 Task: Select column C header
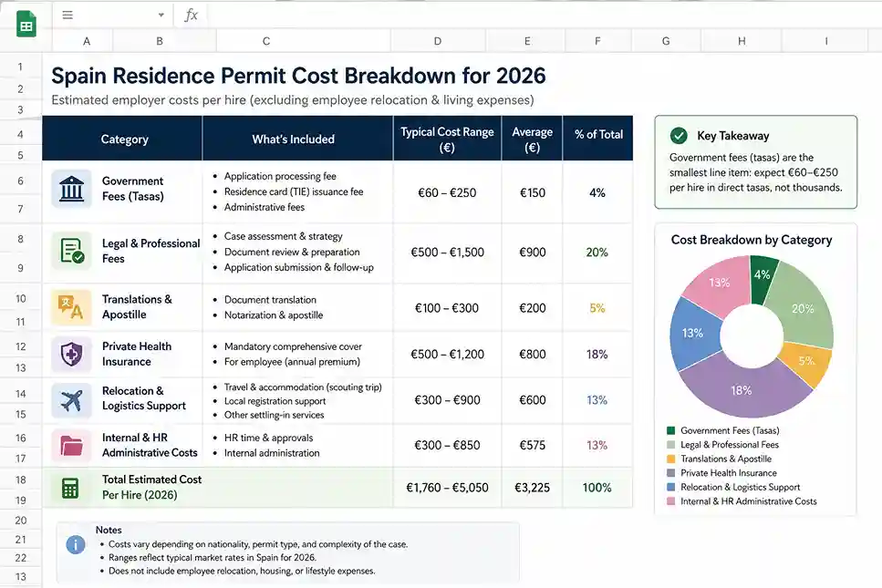point(303,41)
